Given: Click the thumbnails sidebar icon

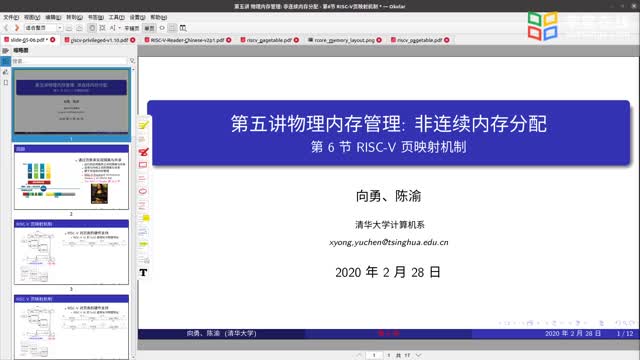Looking at the screenshot, I should click(6, 61).
